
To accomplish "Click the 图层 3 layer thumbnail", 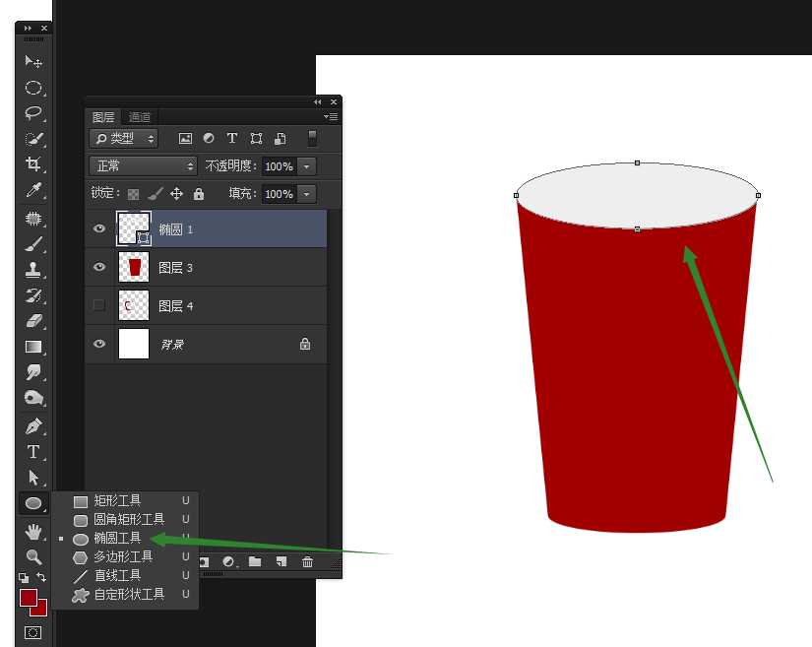I will [133, 267].
